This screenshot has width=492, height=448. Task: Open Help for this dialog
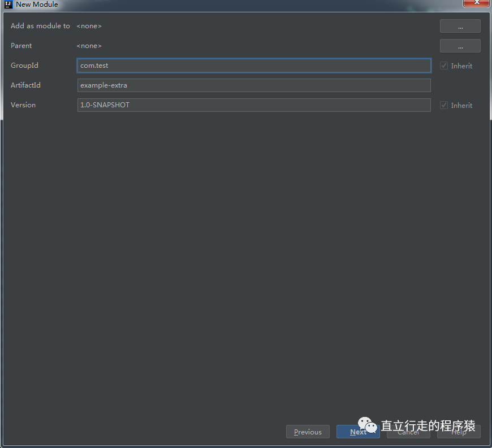pyautogui.click(x=459, y=433)
